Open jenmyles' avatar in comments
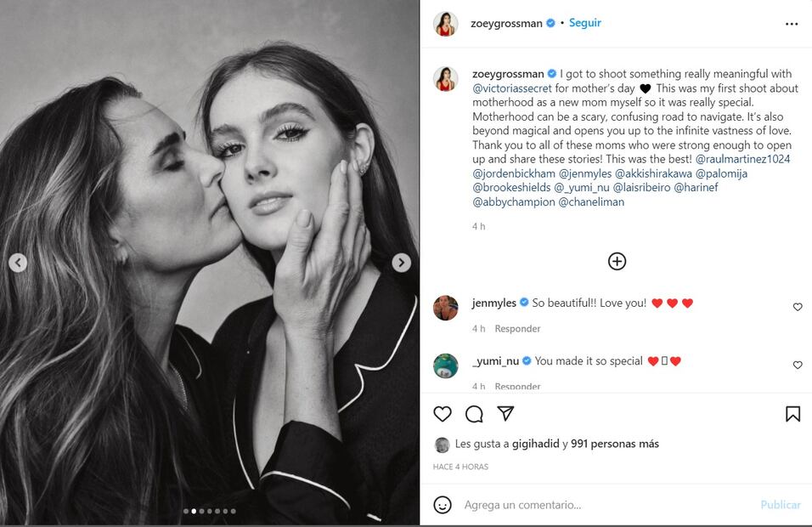Screen dimensions: 812x527 pyautogui.click(x=446, y=308)
